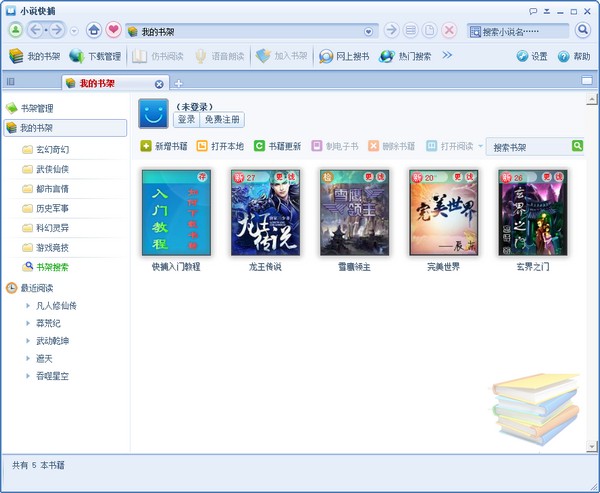Click the red X stop icon

coord(450,30)
